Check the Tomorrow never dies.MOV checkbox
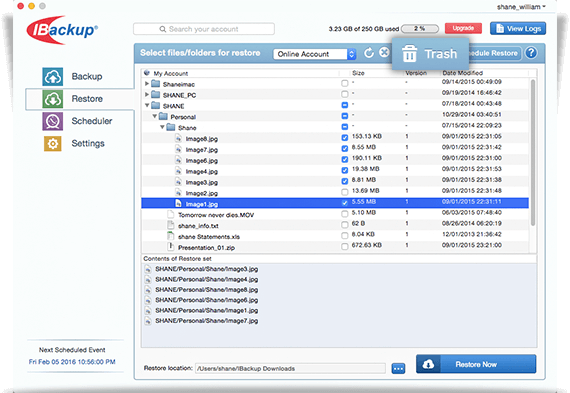 345,214
